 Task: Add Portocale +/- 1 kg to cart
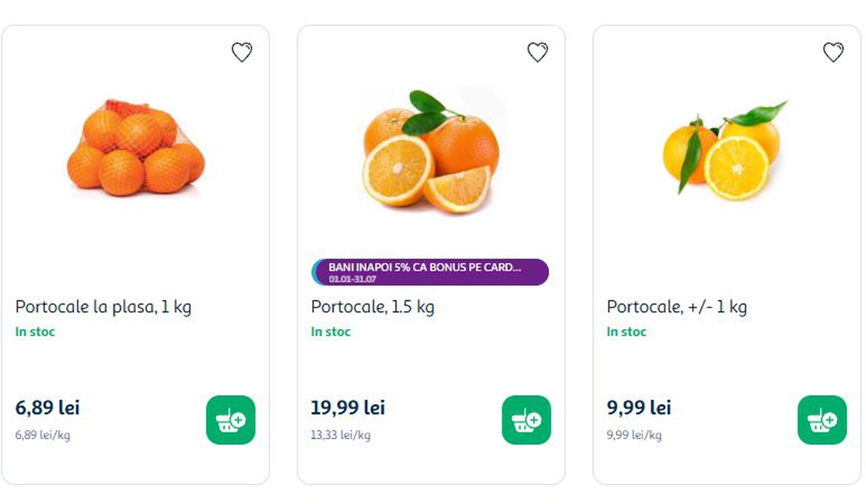[822, 420]
